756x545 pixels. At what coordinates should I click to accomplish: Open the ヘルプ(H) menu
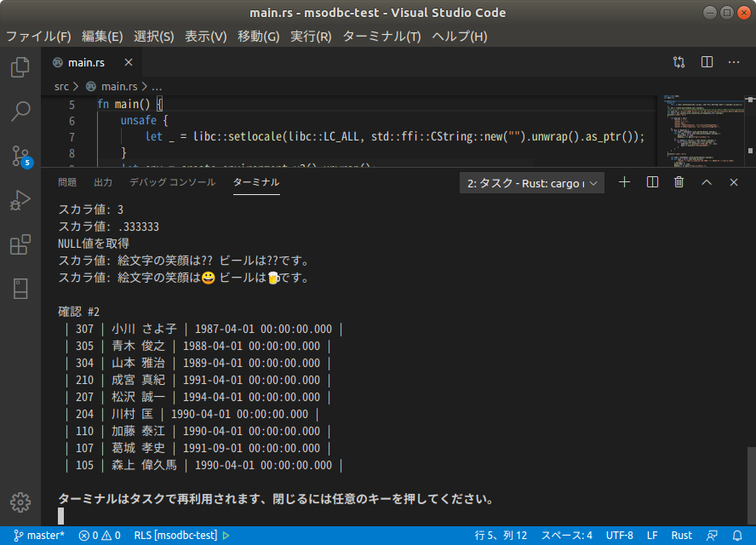click(460, 37)
